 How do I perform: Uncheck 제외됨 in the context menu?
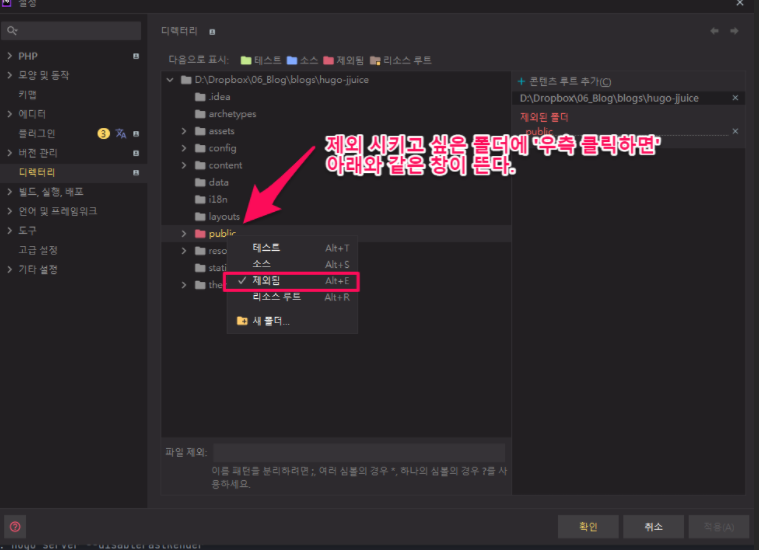pyautogui.click(x=292, y=281)
